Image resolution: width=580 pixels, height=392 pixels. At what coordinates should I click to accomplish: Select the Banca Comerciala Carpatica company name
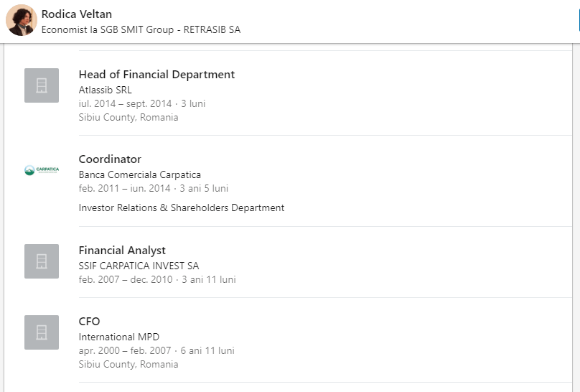tap(139, 175)
